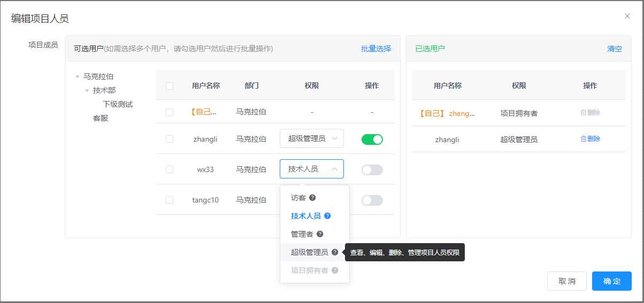Viewport: 644px width, 303px height.
Task: Click the 批量选择 link
Action: pos(376,49)
